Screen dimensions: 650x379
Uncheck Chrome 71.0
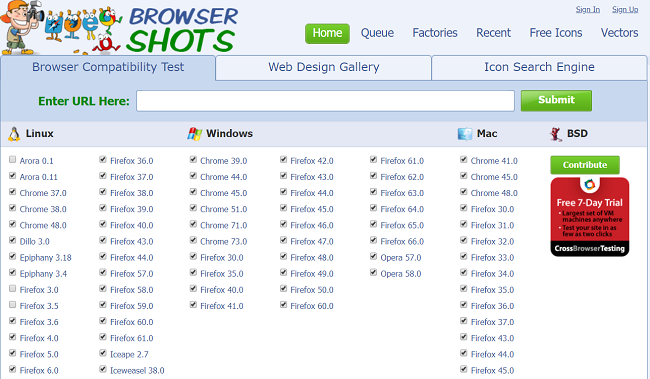[193, 224]
